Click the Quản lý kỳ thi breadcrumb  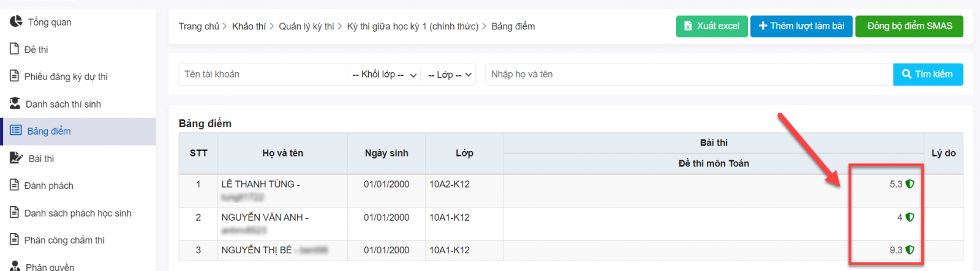click(x=306, y=26)
